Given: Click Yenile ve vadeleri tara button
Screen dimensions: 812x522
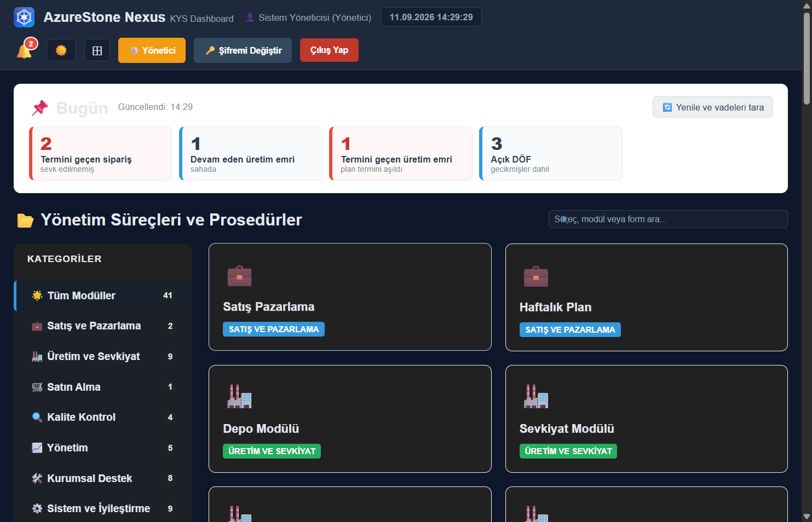Looking at the screenshot, I should tap(712, 107).
